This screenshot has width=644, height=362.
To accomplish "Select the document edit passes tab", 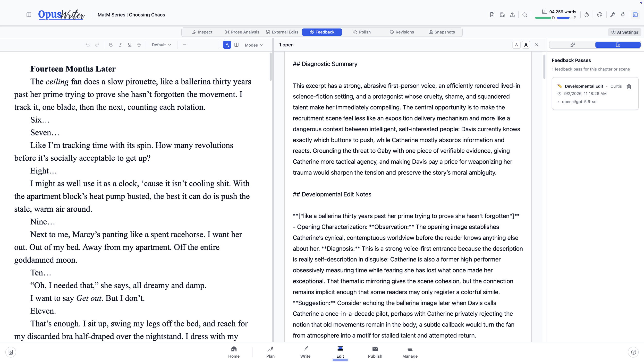I will click(x=618, y=45).
